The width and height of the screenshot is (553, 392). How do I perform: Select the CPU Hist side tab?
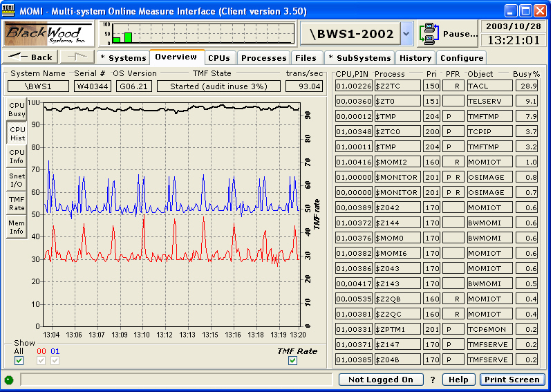point(17,133)
